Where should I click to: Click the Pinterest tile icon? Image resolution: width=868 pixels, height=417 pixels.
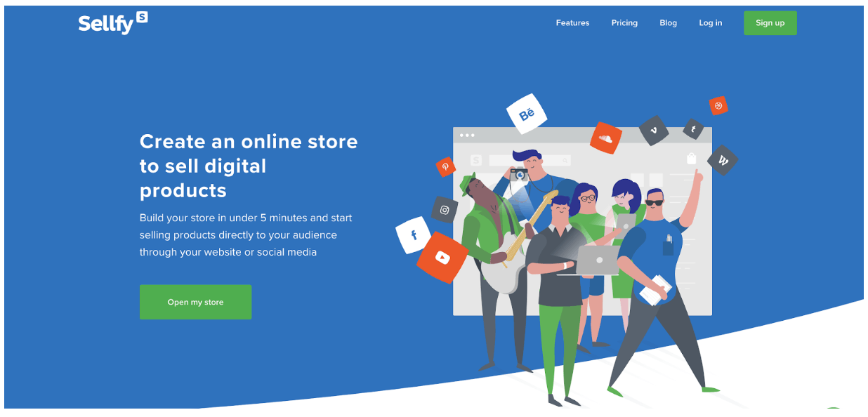[x=445, y=167]
